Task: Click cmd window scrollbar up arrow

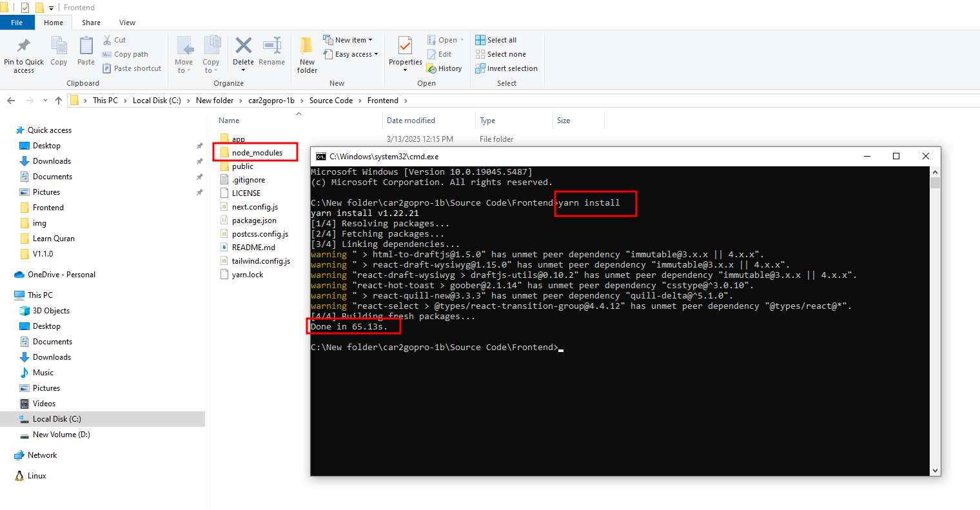Action: [x=935, y=172]
